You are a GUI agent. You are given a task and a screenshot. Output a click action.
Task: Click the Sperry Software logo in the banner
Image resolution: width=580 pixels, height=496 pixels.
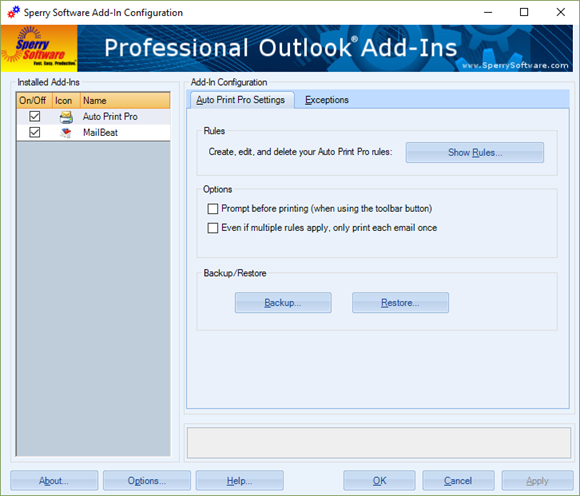pos(39,48)
